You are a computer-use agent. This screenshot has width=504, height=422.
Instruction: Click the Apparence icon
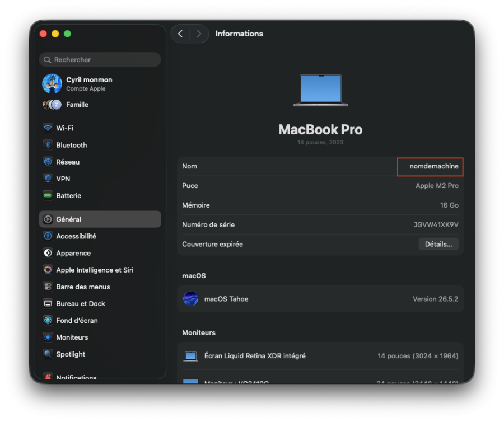tap(48, 253)
